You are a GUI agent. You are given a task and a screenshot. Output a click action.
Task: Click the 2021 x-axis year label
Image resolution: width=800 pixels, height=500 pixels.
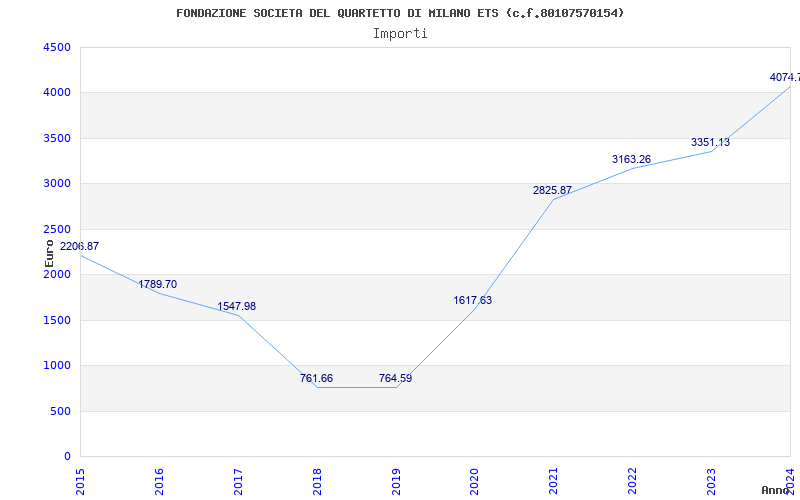coord(554,481)
